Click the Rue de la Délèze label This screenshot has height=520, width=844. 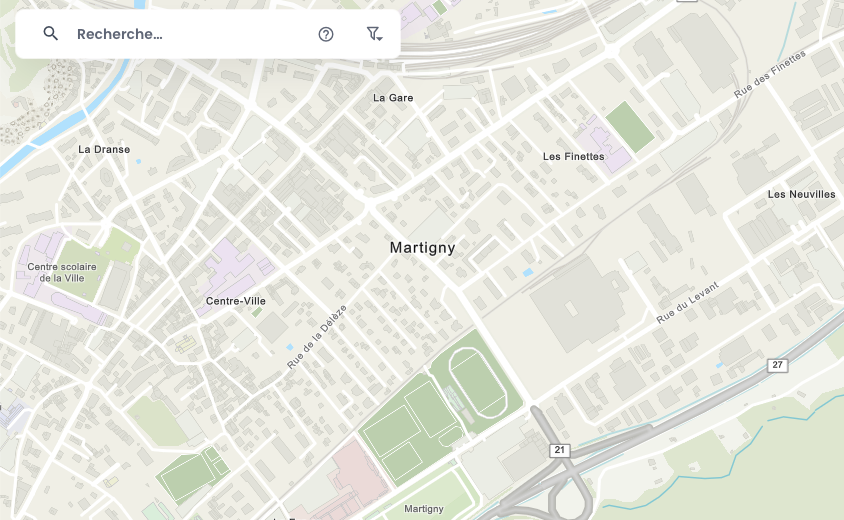(317, 337)
